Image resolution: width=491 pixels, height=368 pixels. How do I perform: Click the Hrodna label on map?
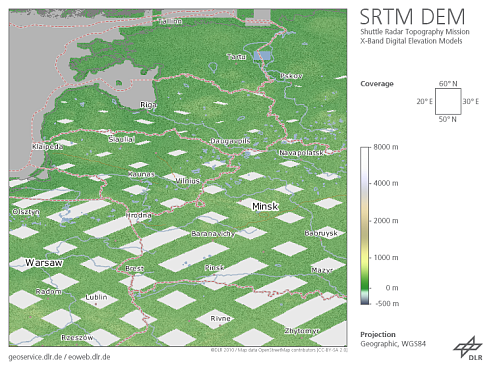pos(139,215)
